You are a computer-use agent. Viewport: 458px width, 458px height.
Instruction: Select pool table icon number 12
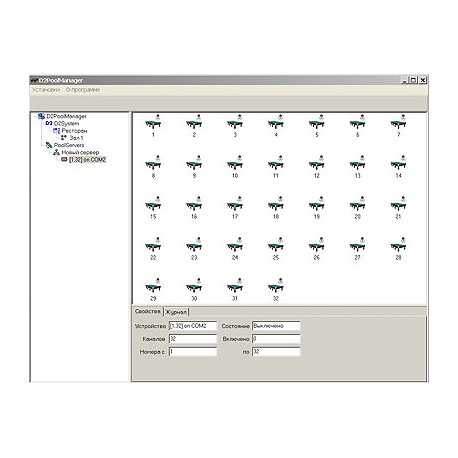(317, 163)
